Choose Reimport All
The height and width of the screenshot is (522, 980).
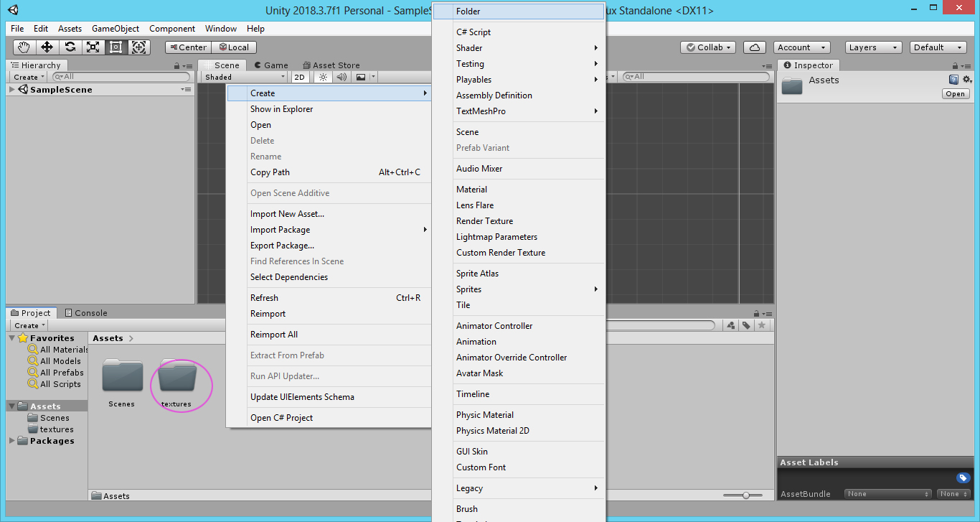(329, 335)
